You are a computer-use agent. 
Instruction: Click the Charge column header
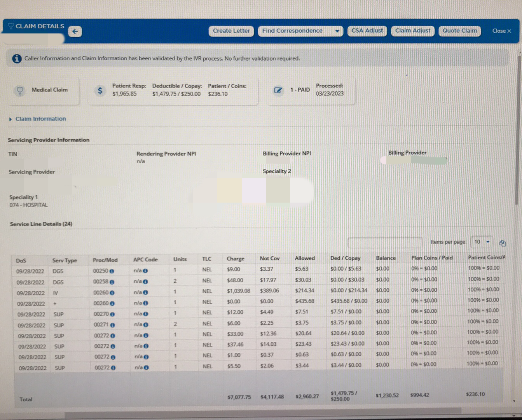[x=236, y=259]
